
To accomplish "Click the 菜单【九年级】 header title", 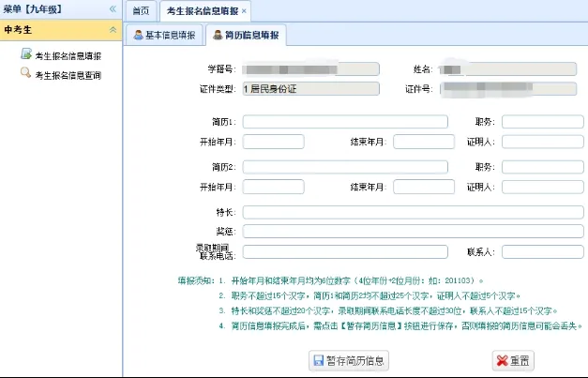I will click(33, 9).
